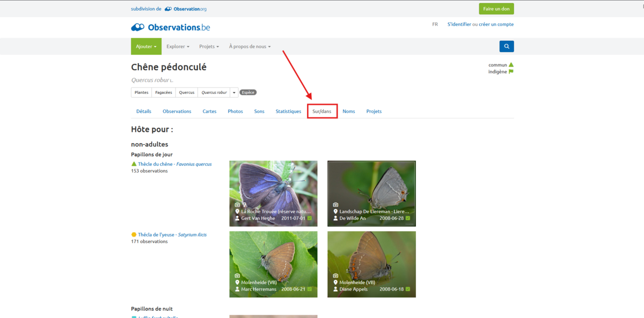Open the Statistiques tab
The width and height of the screenshot is (644, 318).
point(288,112)
